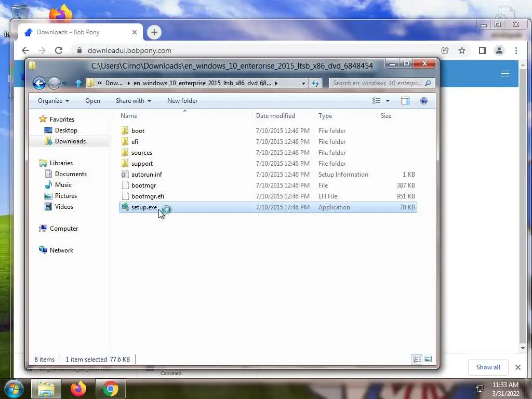The width and height of the screenshot is (532, 399).
Task: Open the view options dropdown arrow
Action: coord(388,101)
